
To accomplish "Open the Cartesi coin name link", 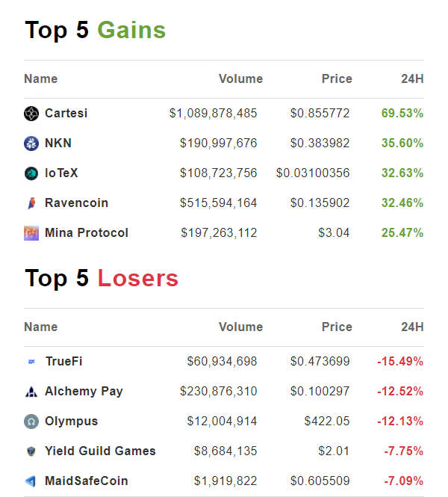I will click(x=66, y=114).
